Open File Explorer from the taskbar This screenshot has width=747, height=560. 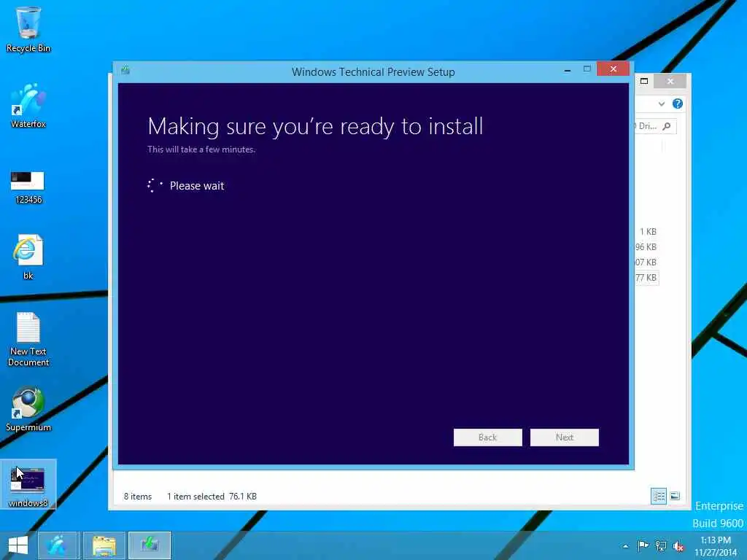(104, 545)
